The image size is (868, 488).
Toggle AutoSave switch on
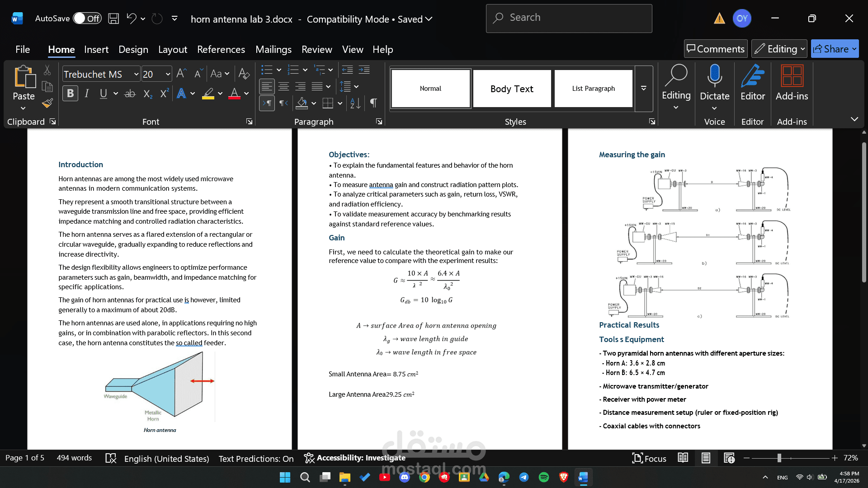tap(87, 19)
